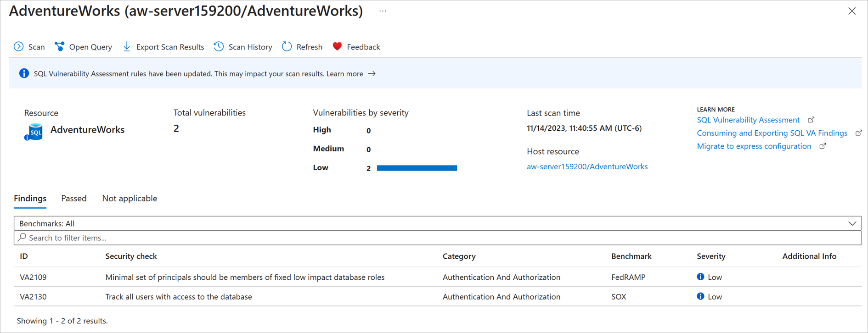
Task: Click the Benchmarks dropdown chevron
Action: pos(852,223)
